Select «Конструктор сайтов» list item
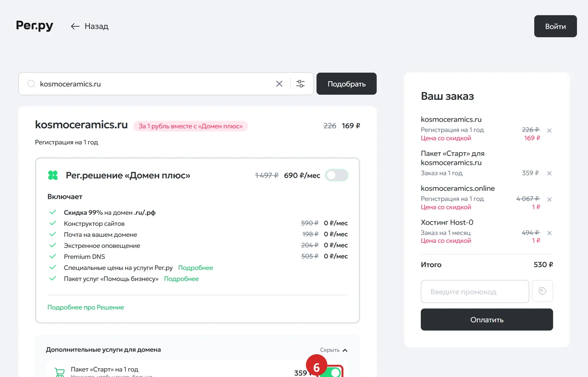This screenshot has width=588, height=377. [94, 223]
